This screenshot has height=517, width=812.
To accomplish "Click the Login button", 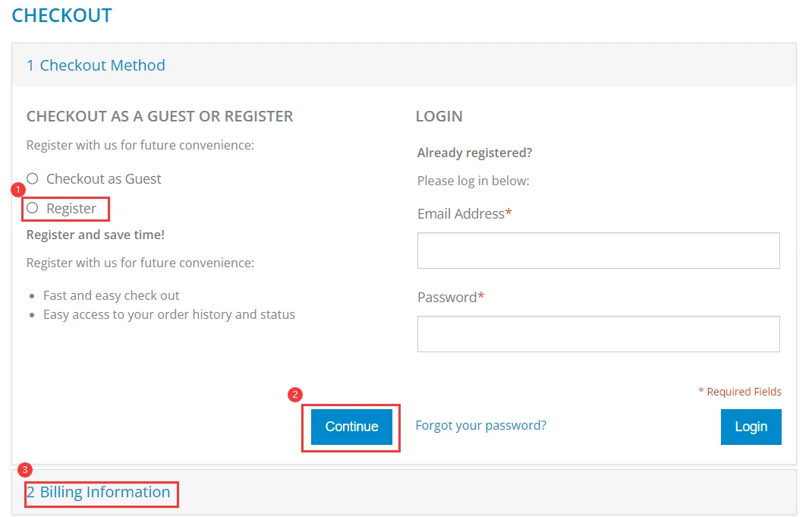I will pyautogui.click(x=751, y=427).
